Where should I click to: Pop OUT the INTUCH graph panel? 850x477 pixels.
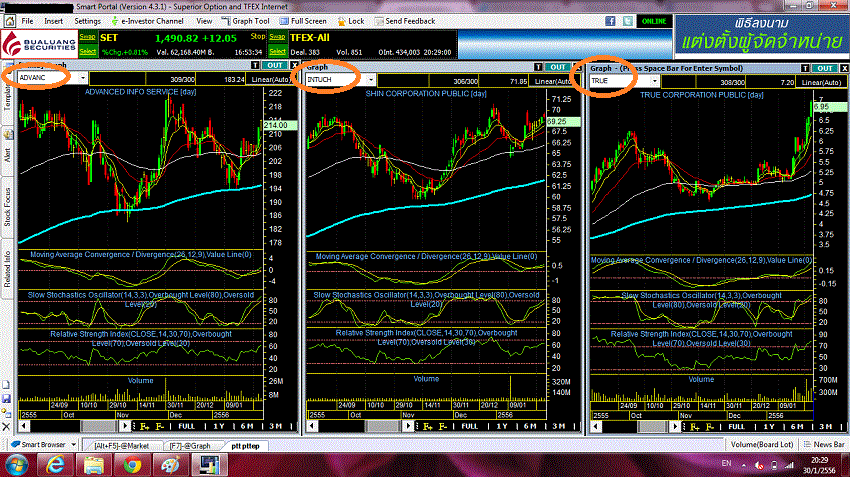(x=558, y=67)
